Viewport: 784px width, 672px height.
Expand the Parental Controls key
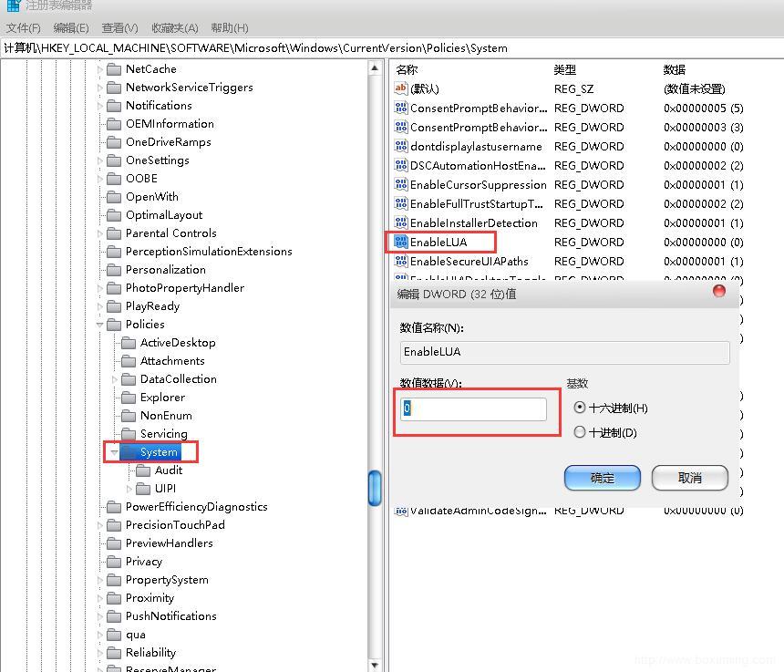tap(100, 233)
